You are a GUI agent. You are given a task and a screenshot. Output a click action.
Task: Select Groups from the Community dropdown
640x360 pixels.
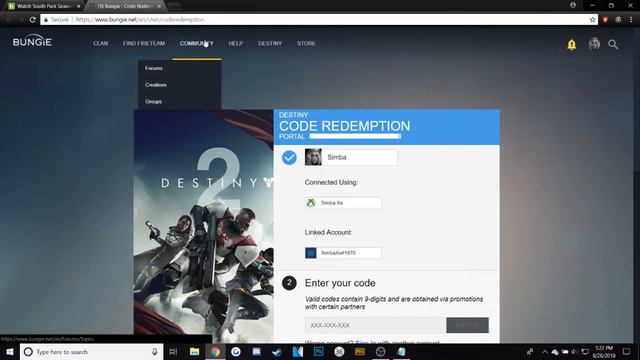pyautogui.click(x=153, y=102)
